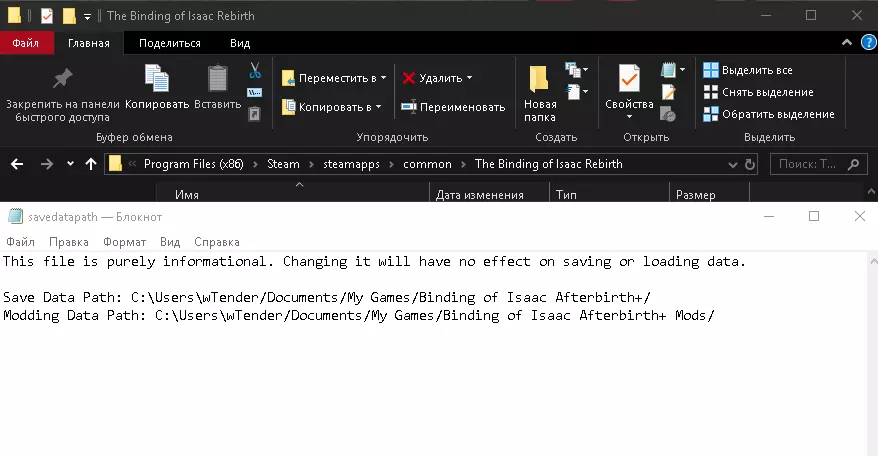The image size is (878, 456).
Task: Click the Steam breadcrumb
Action: pos(283,164)
